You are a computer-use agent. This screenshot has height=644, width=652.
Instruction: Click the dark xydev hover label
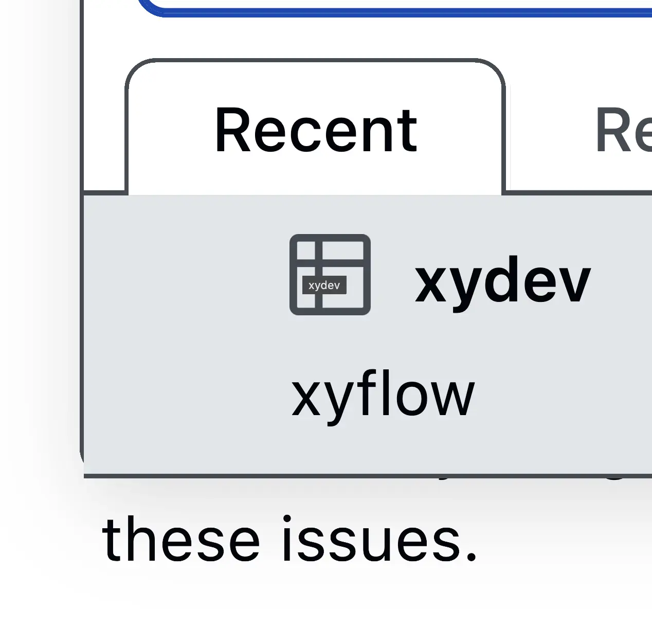[x=324, y=285]
